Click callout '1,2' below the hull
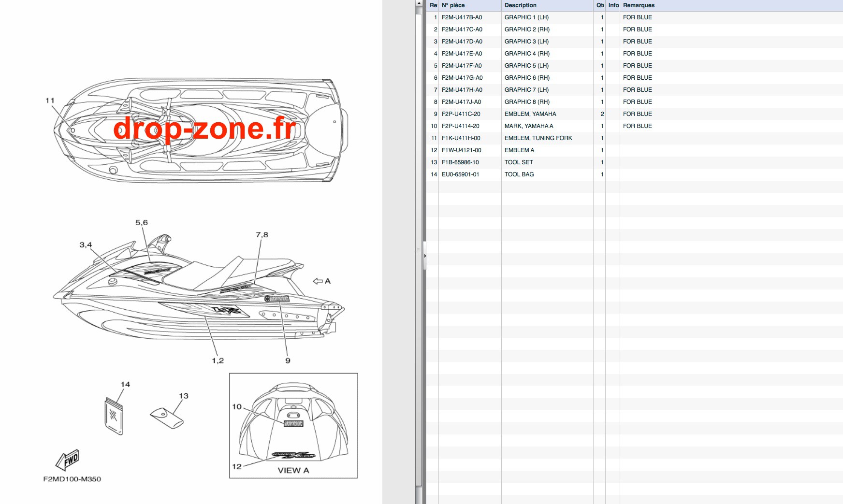The image size is (843, 504). click(x=218, y=360)
